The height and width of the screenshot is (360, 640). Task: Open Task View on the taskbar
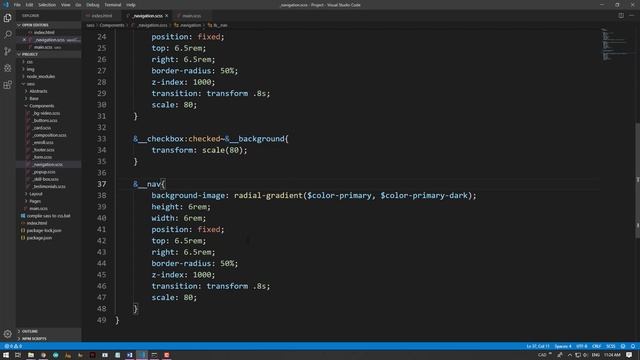18,355
